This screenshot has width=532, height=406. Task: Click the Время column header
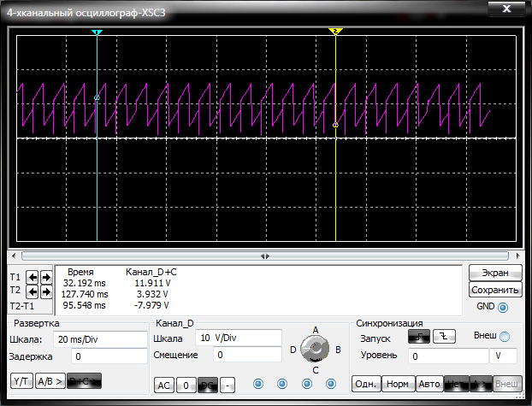[80, 272]
